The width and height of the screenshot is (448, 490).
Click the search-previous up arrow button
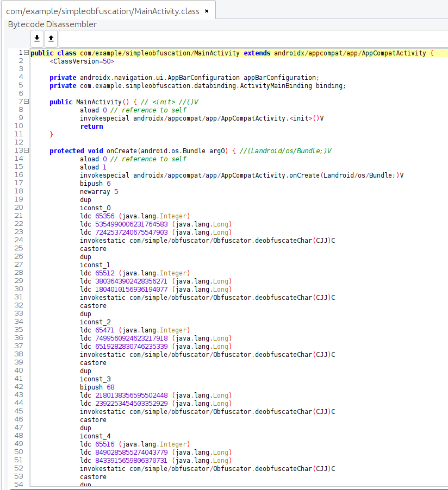51,39
